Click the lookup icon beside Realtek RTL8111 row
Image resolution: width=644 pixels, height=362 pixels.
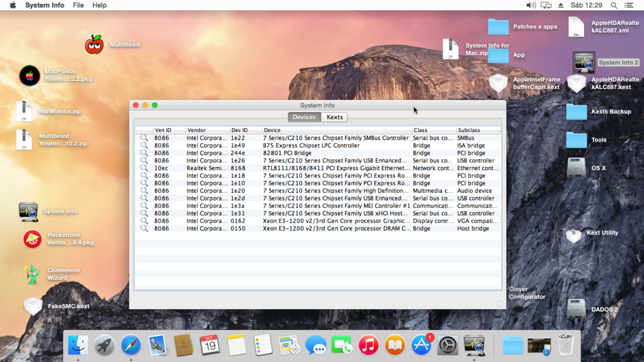pyautogui.click(x=144, y=168)
